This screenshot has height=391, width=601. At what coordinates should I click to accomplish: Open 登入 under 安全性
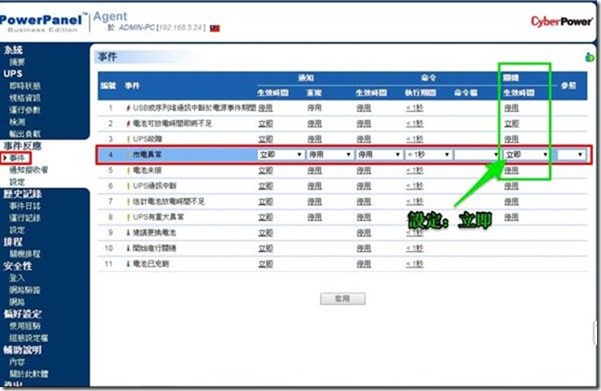click(17, 278)
